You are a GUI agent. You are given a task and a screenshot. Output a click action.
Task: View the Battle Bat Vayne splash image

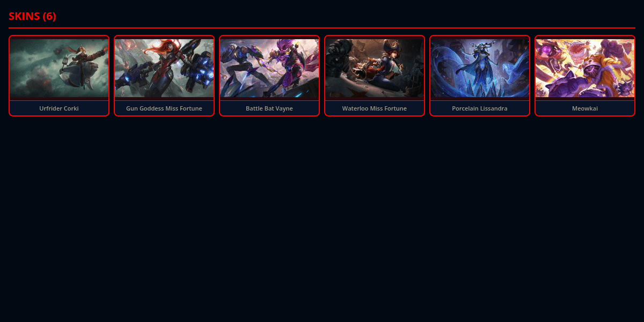pos(269,68)
